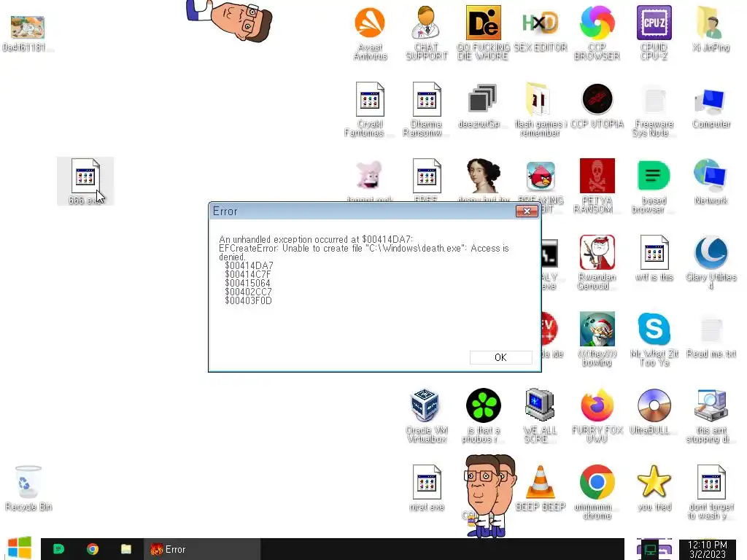Select the deeznutSp icon

483,106
